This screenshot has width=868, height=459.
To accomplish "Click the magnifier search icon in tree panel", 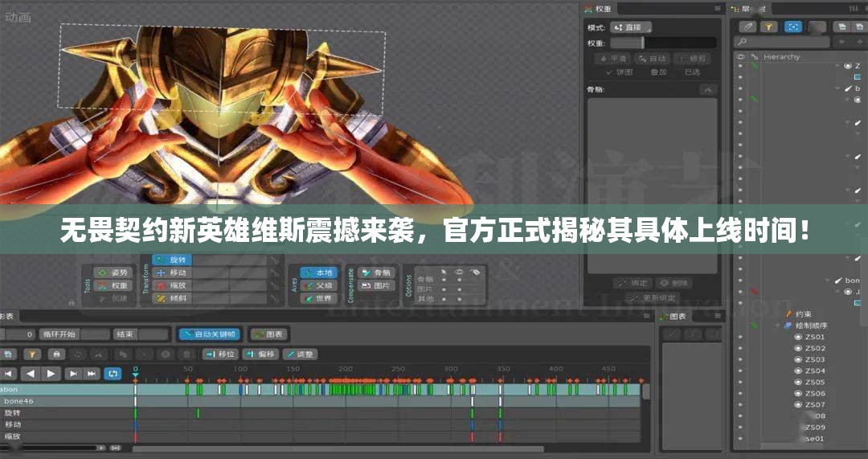I will 743,42.
